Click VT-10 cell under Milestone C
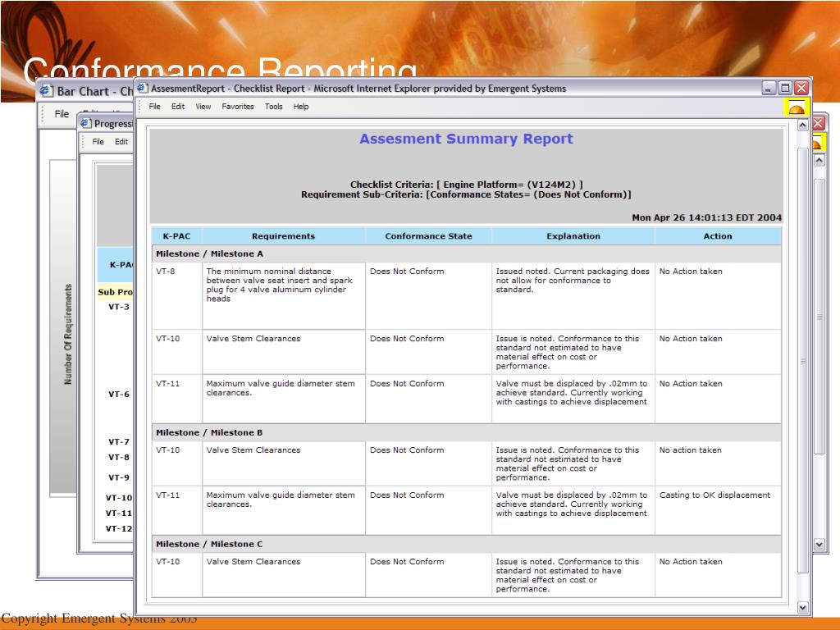 pyautogui.click(x=177, y=574)
